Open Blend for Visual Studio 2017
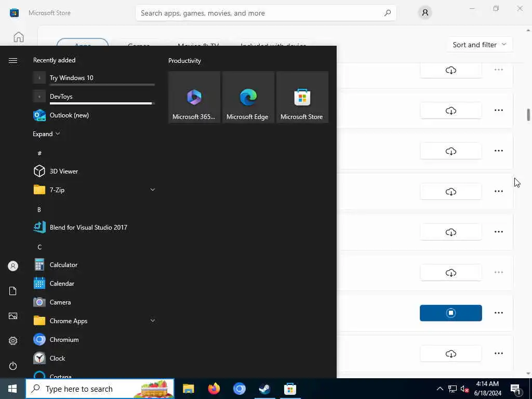The image size is (532, 399). click(94, 228)
